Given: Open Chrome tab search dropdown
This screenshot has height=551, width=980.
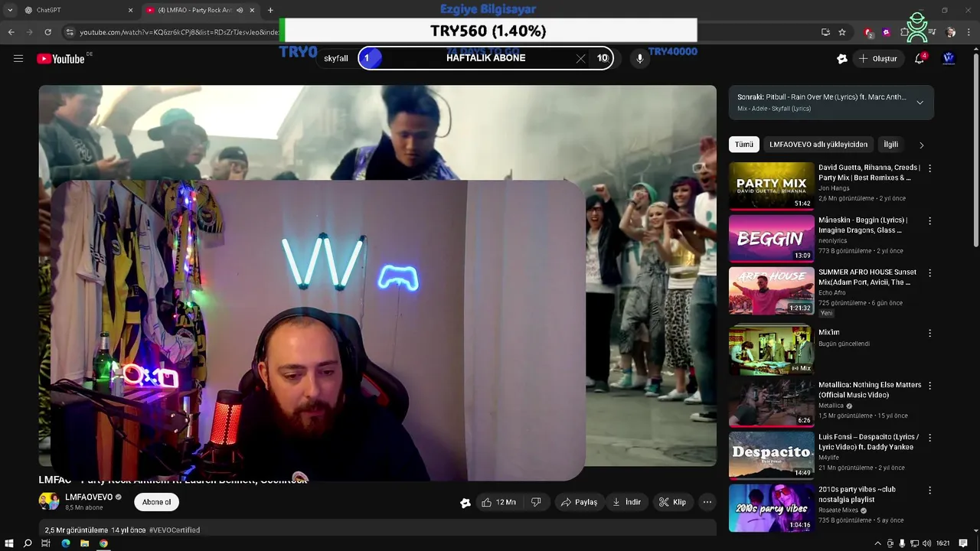Looking at the screenshot, I should (x=10, y=10).
